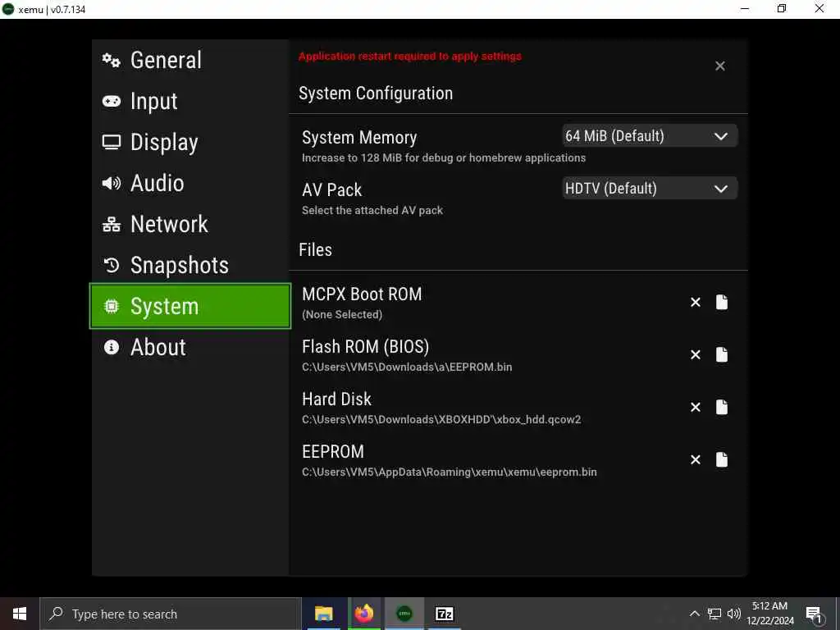Image resolution: width=840 pixels, height=630 pixels.
Task: Click the taskbar search box
Action: point(171,614)
